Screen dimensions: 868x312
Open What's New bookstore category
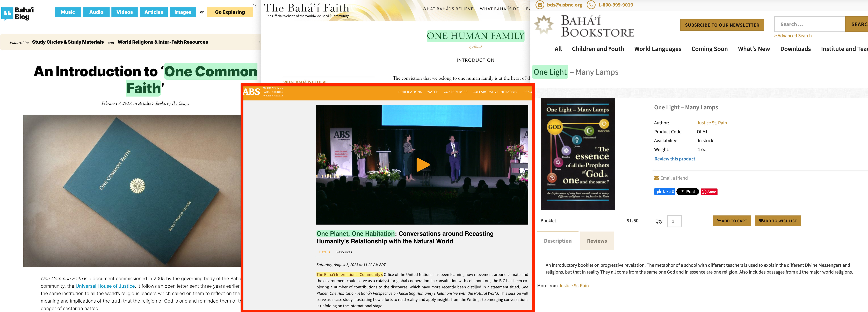point(754,49)
